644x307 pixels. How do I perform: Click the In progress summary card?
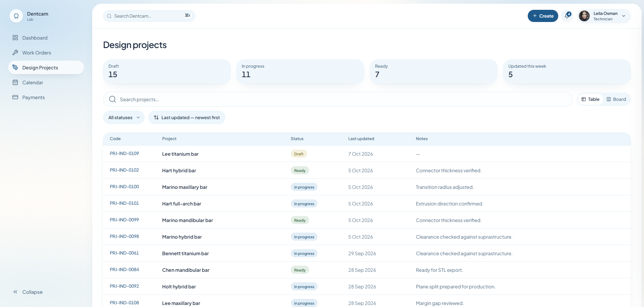[x=300, y=71]
